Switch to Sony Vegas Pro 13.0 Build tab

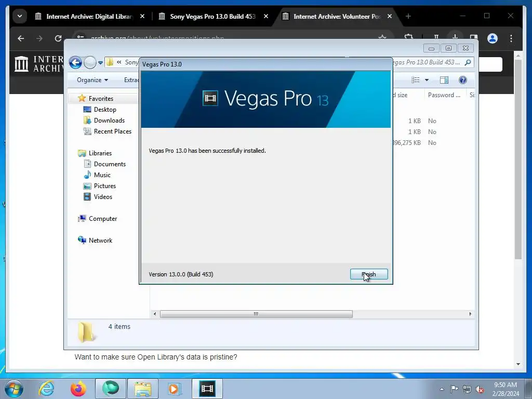pyautogui.click(x=212, y=16)
